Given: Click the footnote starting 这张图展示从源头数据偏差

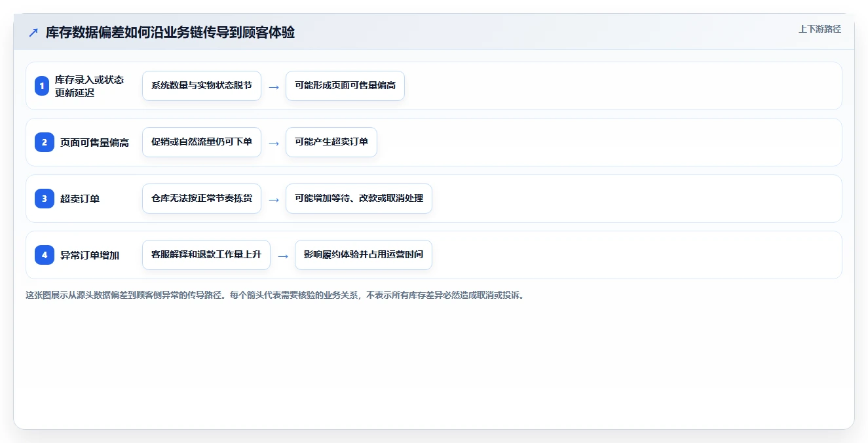Looking at the screenshot, I should click(x=274, y=295).
